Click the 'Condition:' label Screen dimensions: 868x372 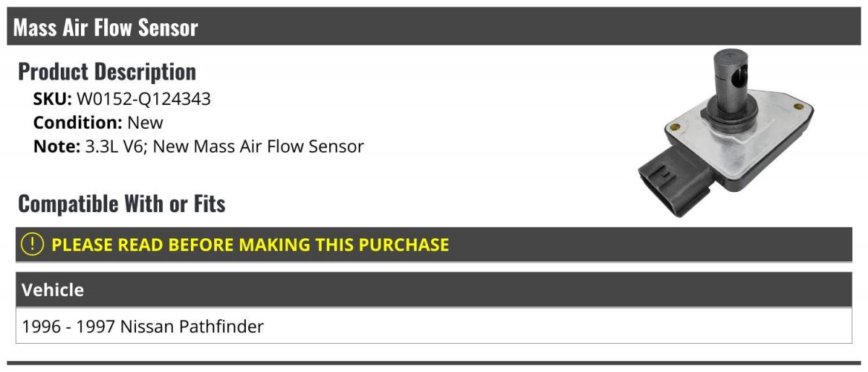coord(78,123)
